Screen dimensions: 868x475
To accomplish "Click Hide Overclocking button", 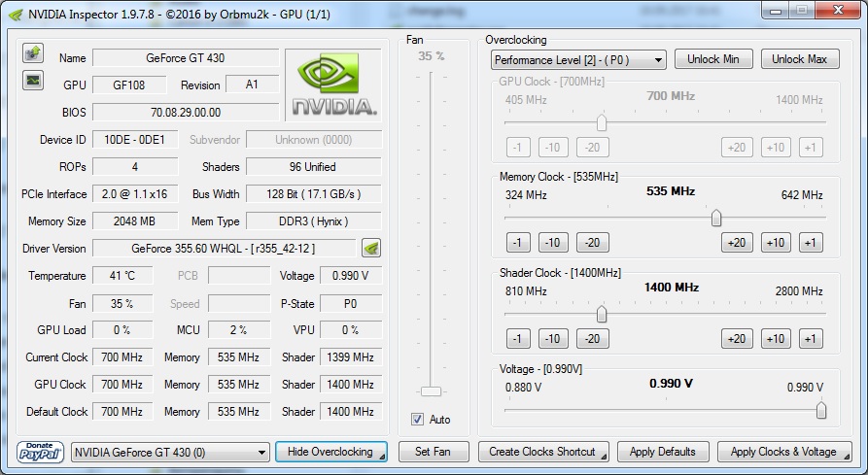I will [331, 452].
